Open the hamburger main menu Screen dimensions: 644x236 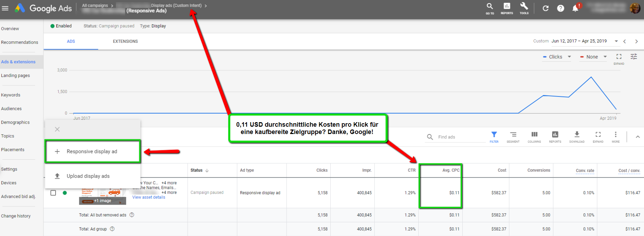(5, 8)
